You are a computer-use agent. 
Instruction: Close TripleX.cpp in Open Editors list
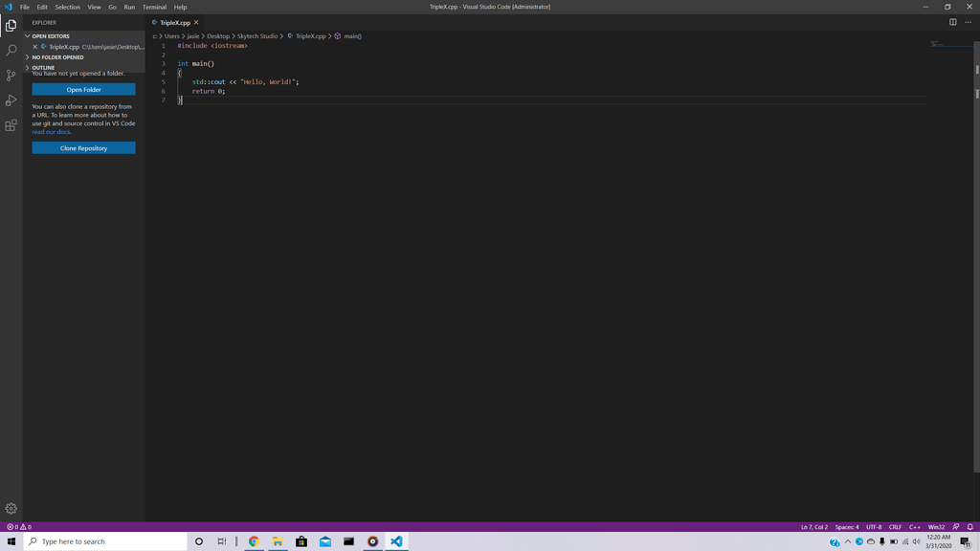[35, 47]
